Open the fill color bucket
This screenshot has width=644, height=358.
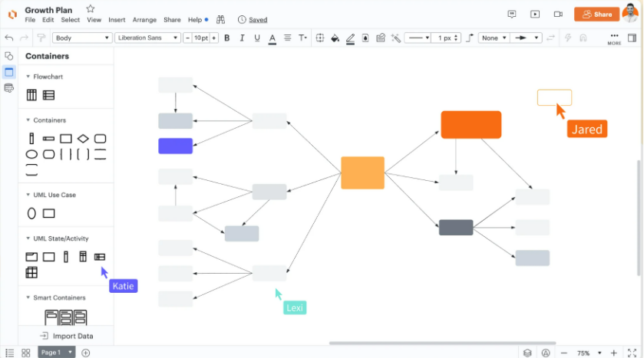pos(335,38)
